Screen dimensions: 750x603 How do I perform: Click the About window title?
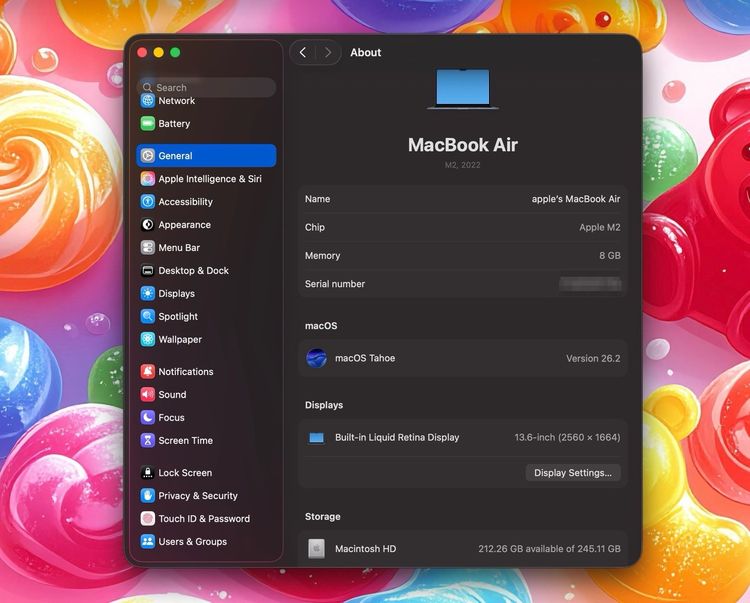click(365, 52)
